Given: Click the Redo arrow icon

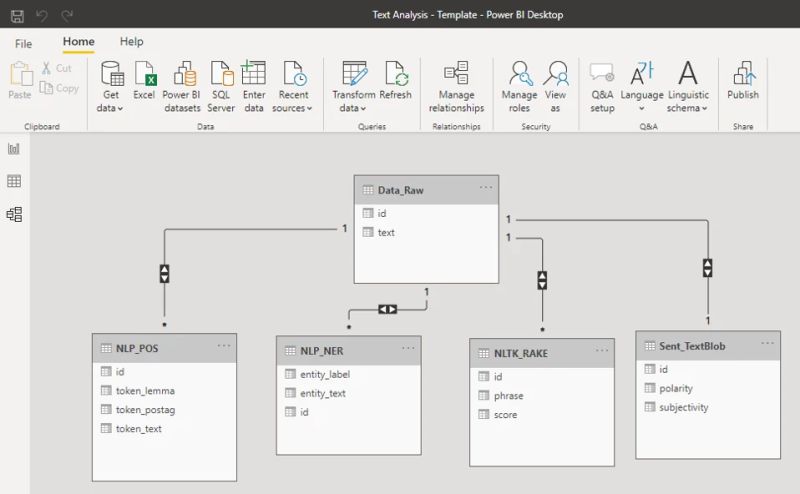Looking at the screenshot, I should 67,16.
